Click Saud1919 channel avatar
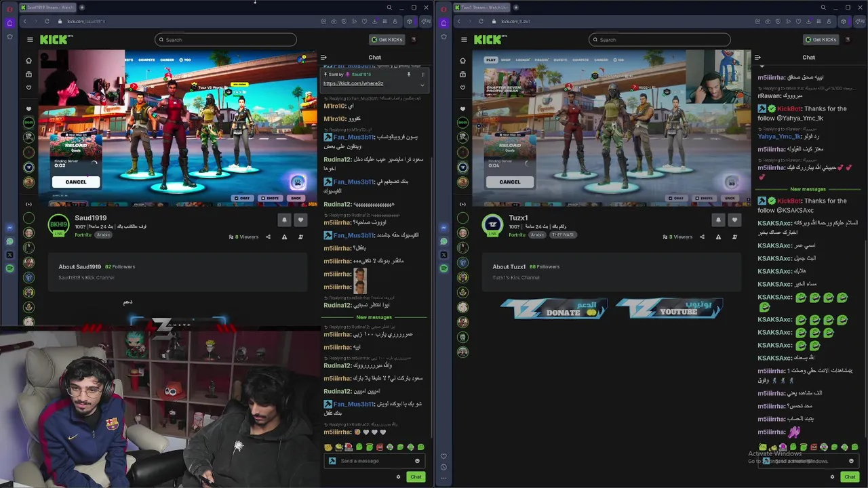 pyautogui.click(x=58, y=225)
